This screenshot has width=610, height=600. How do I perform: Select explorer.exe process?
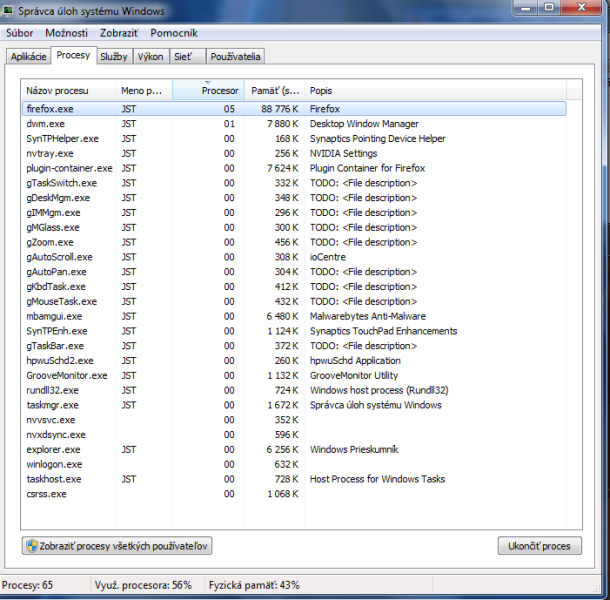pyautogui.click(x=294, y=449)
